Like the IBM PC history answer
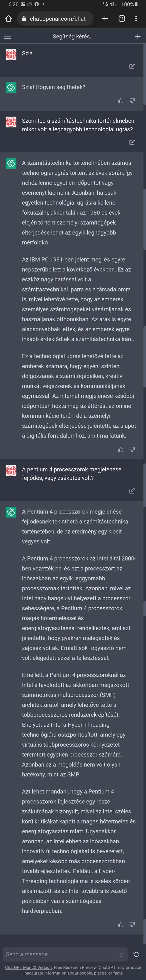Viewport: 146px width, 980px height. click(120, 449)
